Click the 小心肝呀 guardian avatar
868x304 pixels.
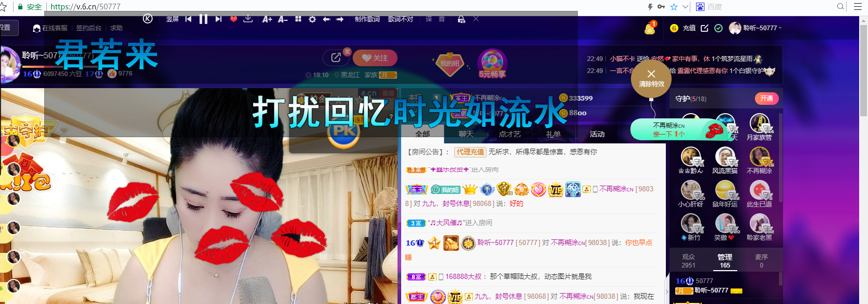[691, 190]
